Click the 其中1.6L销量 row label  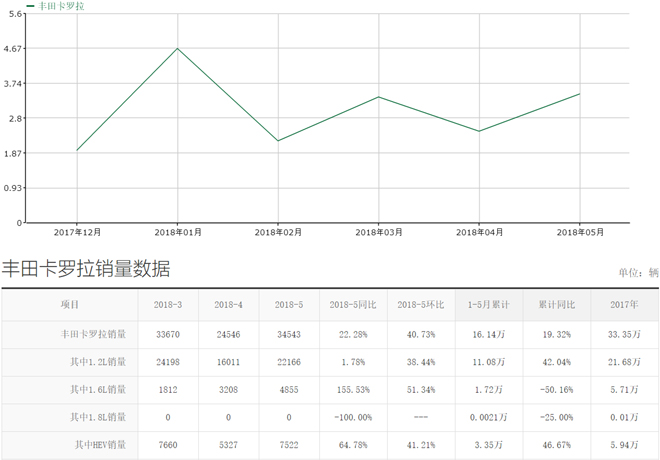pyautogui.click(x=98, y=390)
